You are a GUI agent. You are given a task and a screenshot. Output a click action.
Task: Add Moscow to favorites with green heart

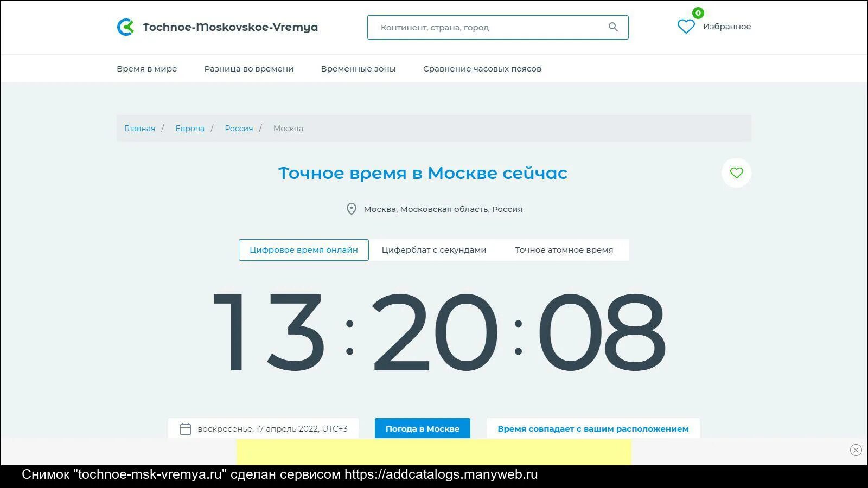[x=736, y=172]
